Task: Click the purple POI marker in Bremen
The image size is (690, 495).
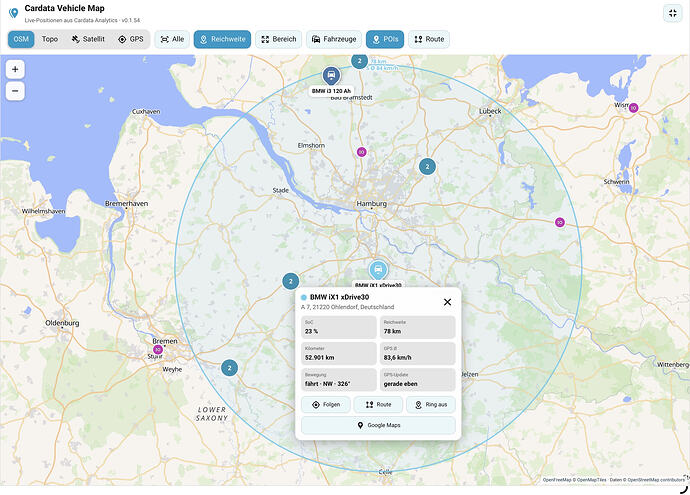Action: pyautogui.click(x=158, y=350)
